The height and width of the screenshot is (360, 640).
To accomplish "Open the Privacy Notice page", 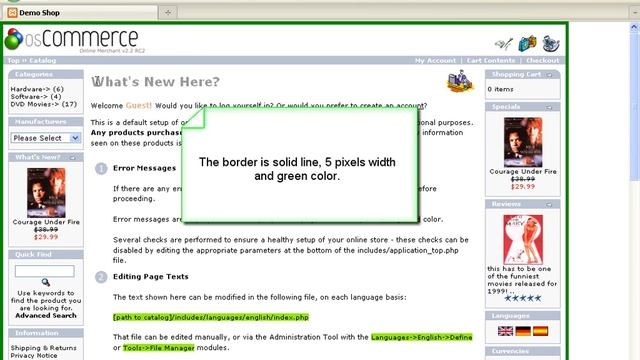I will coord(34,356).
